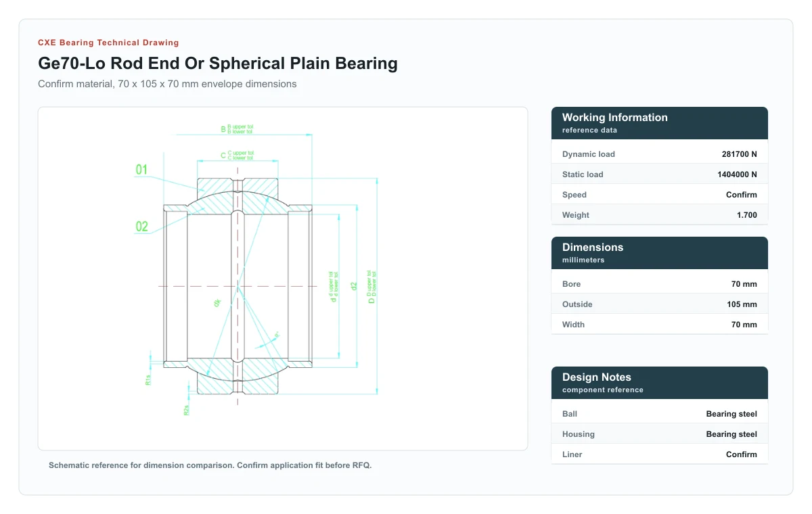Click the d2 dimension label in drawing
This screenshot has width=812, height=514.
click(x=354, y=286)
